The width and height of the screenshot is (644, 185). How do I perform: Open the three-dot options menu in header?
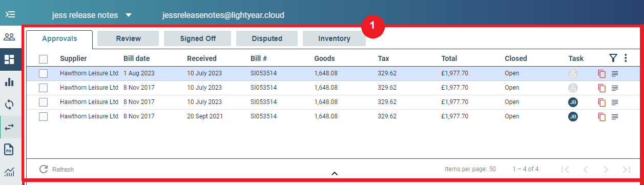(x=626, y=58)
